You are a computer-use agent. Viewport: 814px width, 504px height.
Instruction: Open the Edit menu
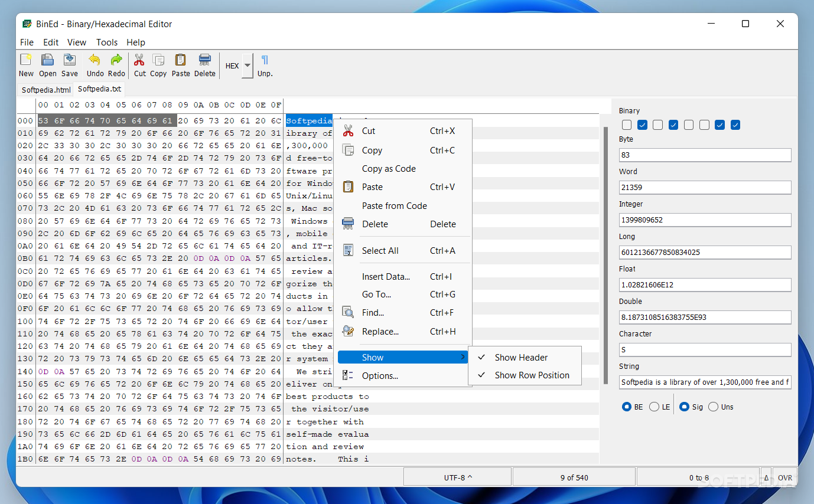coord(51,42)
